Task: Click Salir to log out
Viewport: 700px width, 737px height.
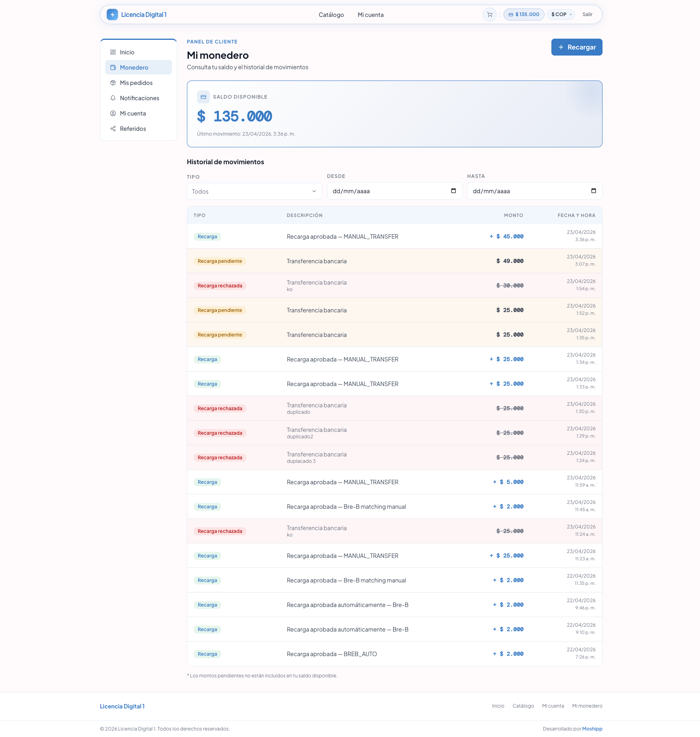Action: 587,14
